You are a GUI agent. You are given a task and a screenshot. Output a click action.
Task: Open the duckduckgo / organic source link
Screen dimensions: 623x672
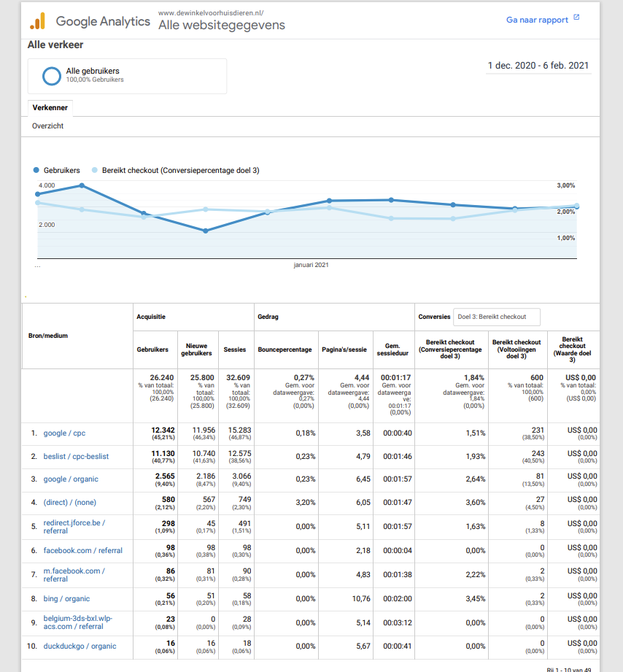click(x=80, y=646)
